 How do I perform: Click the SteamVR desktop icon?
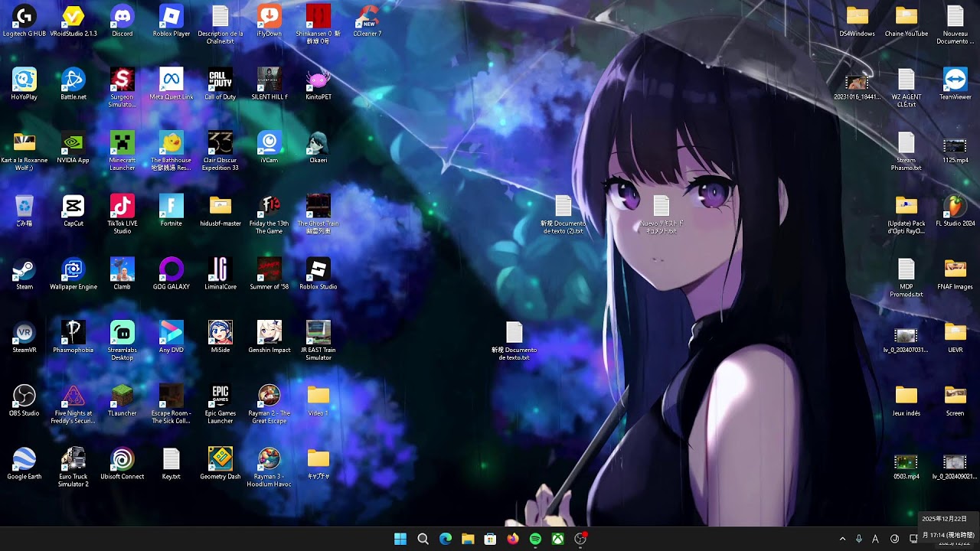pos(24,337)
